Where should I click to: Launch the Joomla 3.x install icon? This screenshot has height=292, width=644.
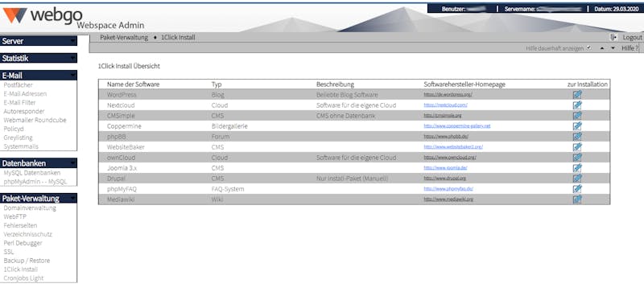click(x=577, y=168)
